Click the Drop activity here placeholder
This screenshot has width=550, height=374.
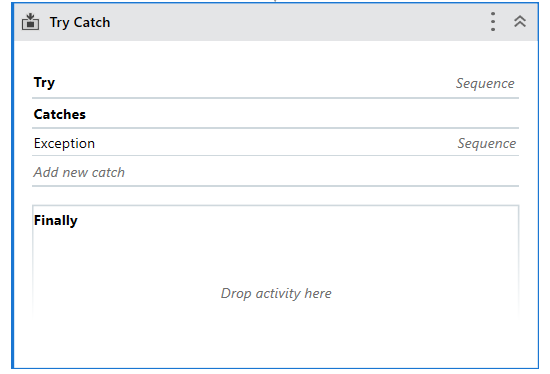click(276, 293)
